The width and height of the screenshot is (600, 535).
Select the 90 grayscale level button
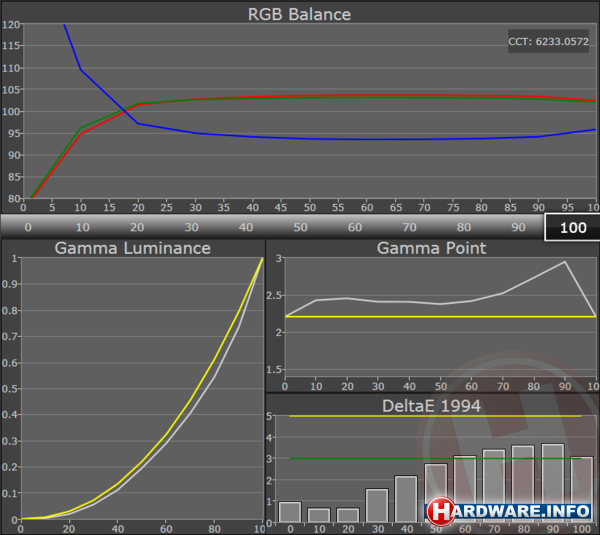(518, 227)
